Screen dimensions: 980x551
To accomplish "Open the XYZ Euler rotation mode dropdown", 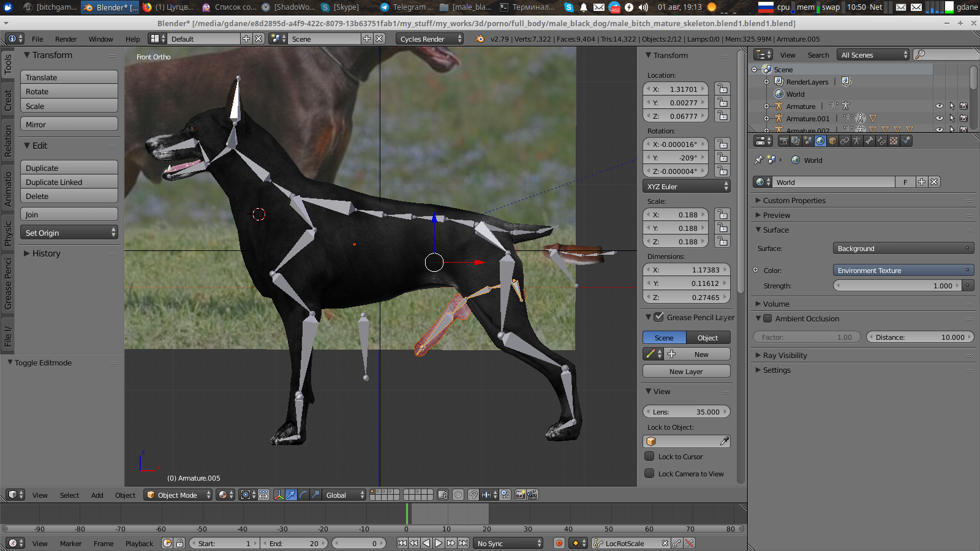I will [x=686, y=186].
